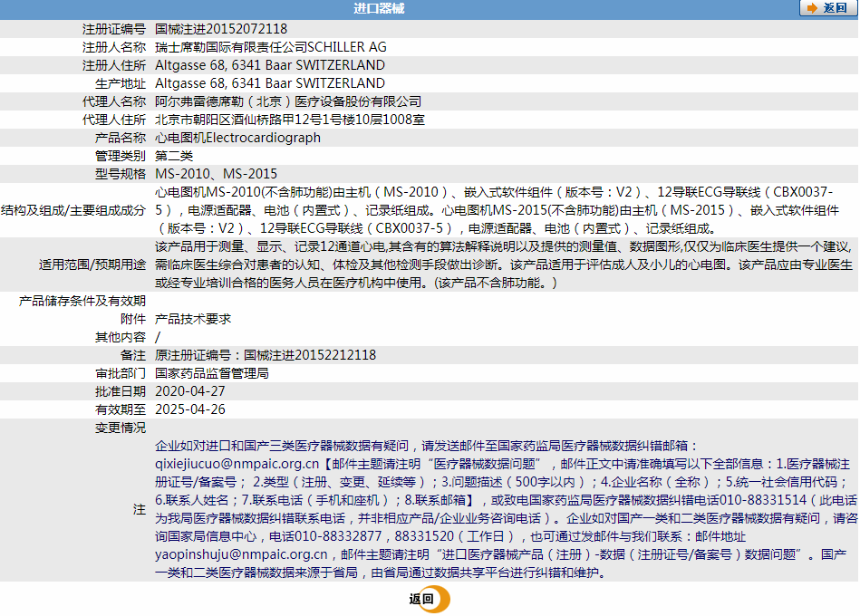Screen dimensions: 860x616
Task: Click the 注册证编号 label
Action: 114,29
